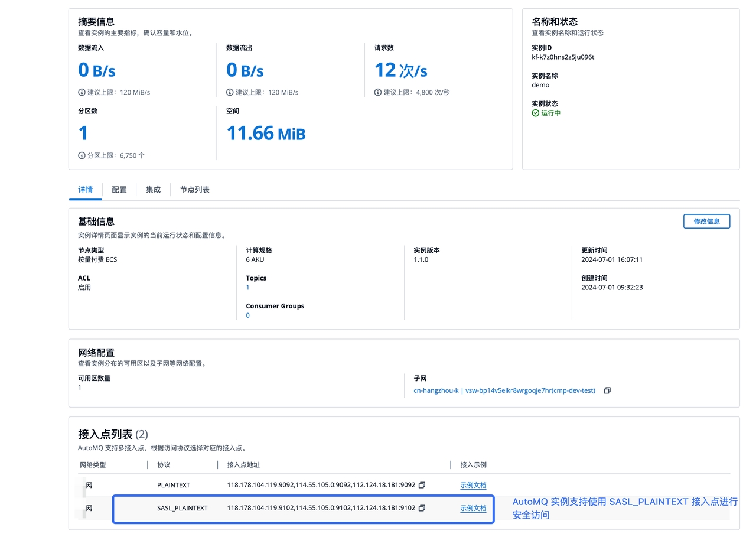Screen dimensions: 756x534
Task: Click the 修改信息 button
Action: [706, 221]
